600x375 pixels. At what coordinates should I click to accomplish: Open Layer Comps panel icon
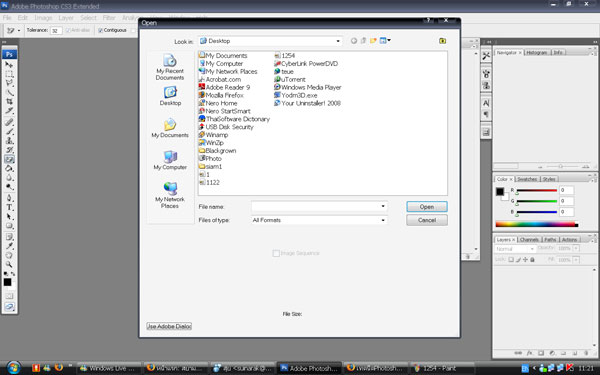486,132
